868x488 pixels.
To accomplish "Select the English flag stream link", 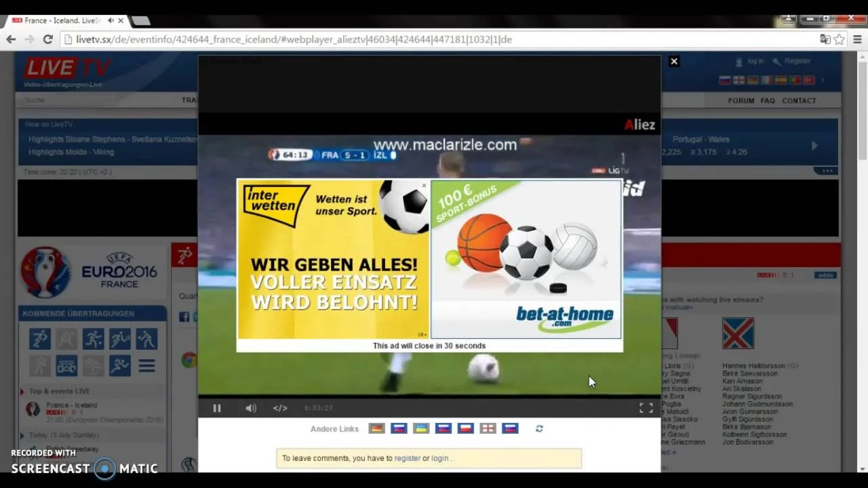I will 488,428.
